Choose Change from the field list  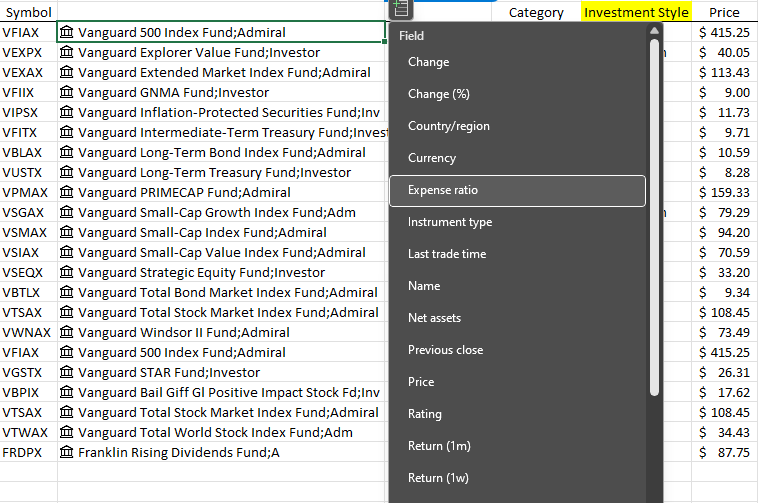517,62
